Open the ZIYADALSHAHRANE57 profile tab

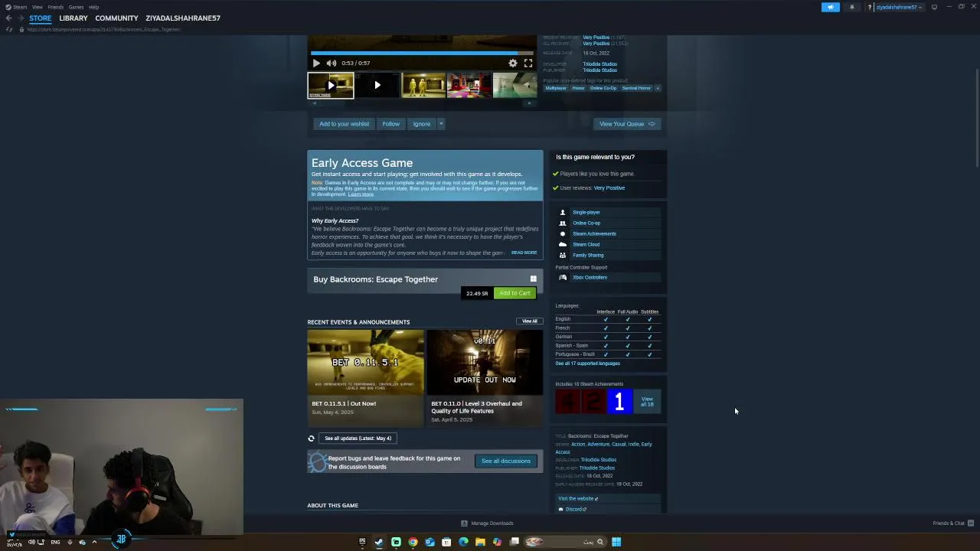[x=183, y=18]
